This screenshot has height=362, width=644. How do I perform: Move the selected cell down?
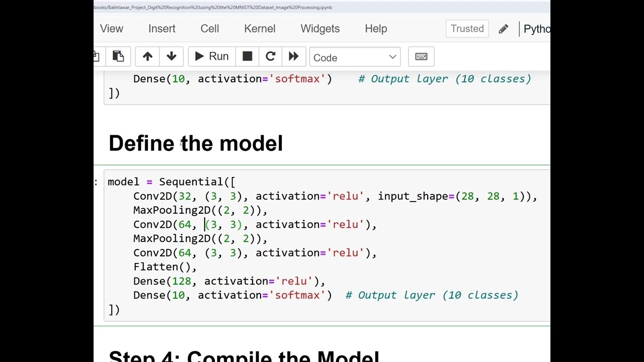172,56
